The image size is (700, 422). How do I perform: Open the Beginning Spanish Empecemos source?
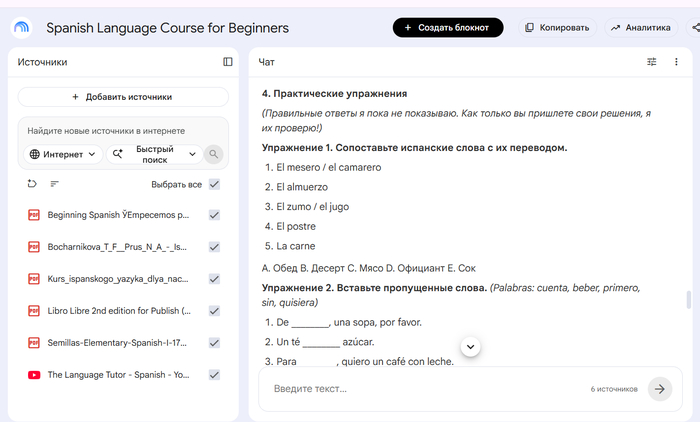pyautogui.click(x=118, y=215)
